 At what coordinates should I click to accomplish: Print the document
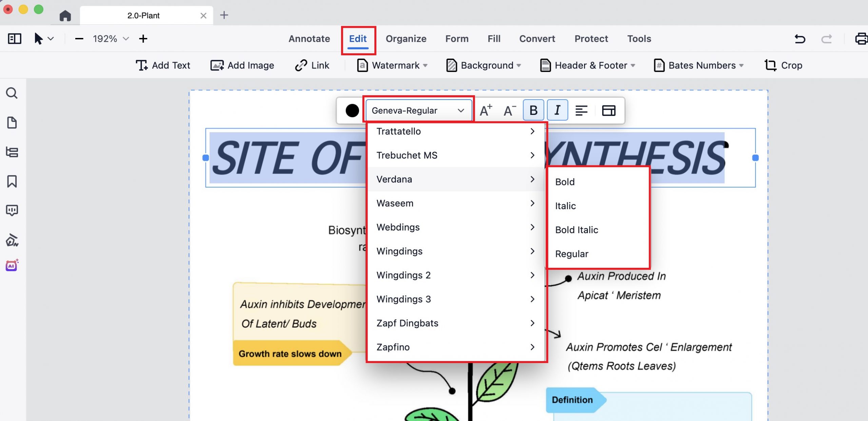click(x=861, y=39)
